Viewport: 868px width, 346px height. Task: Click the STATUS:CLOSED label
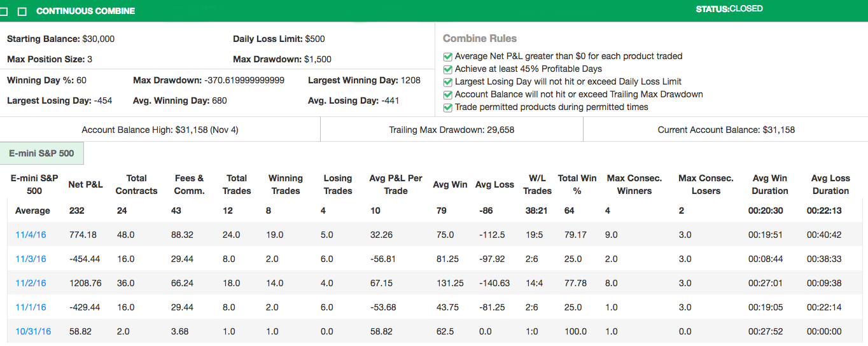[729, 9]
